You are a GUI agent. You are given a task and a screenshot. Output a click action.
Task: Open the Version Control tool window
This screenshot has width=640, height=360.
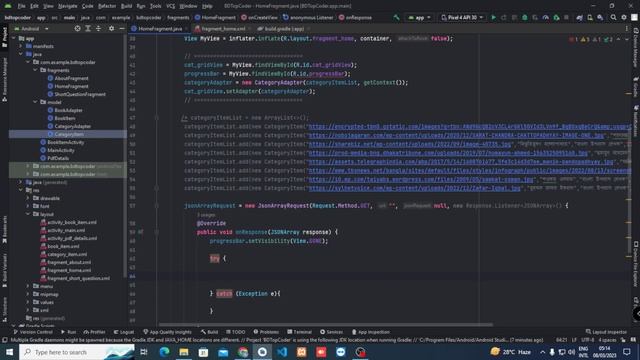coord(33,332)
